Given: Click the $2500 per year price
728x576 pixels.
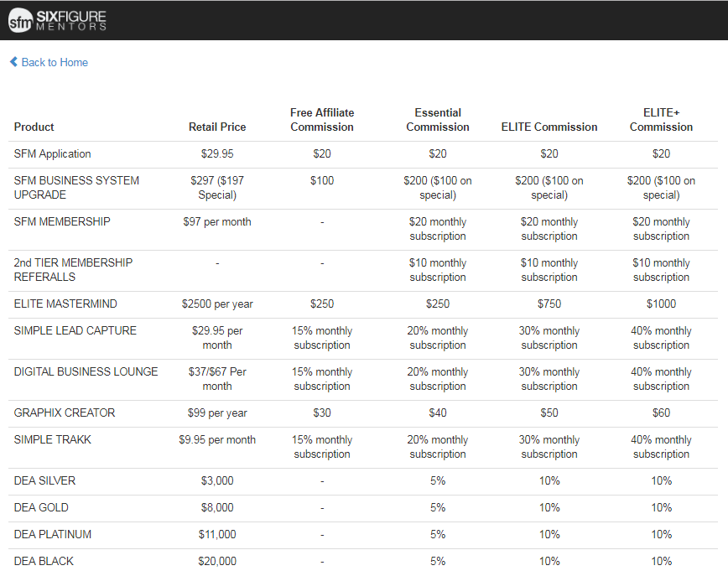Looking at the screenshot, I should point(217,304).
